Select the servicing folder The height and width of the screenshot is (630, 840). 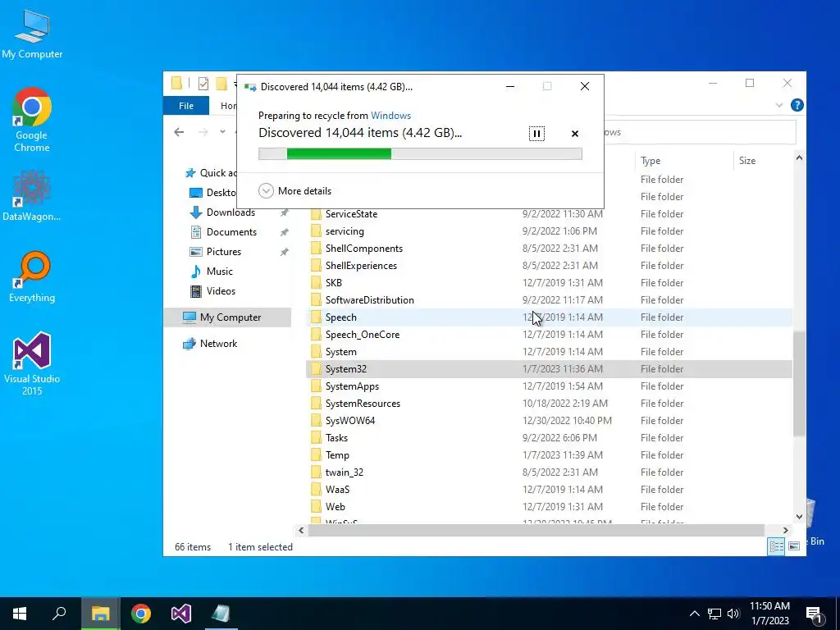tap(345, 231)
